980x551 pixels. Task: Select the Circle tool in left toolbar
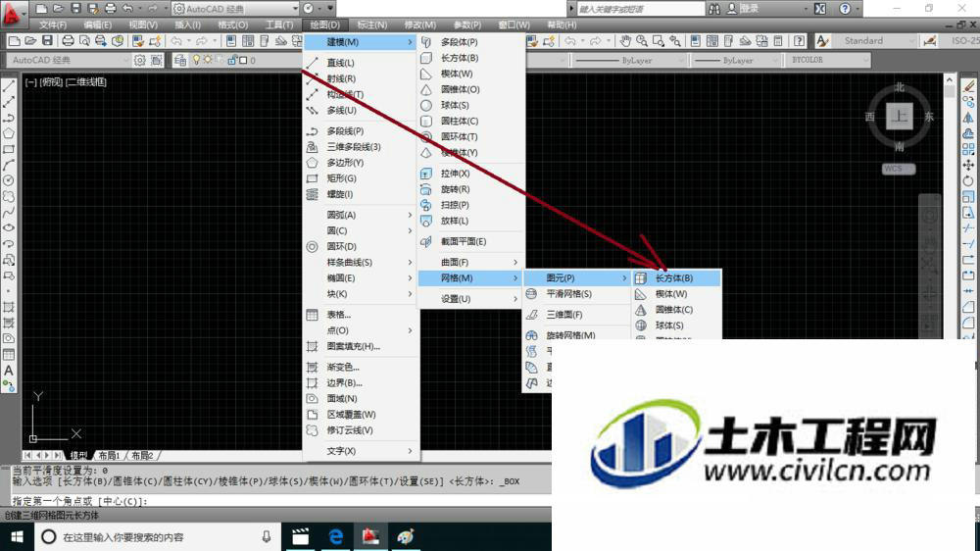pos(9,180)
